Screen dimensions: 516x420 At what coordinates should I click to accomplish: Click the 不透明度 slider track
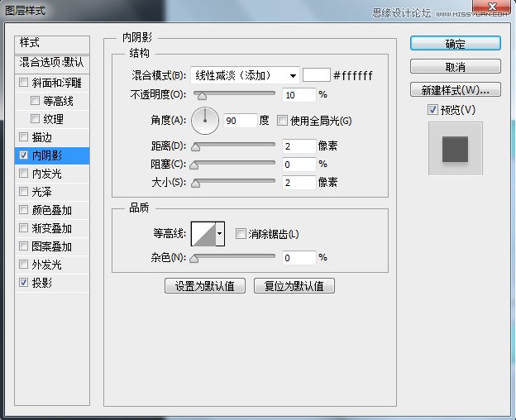pos(234,93)
